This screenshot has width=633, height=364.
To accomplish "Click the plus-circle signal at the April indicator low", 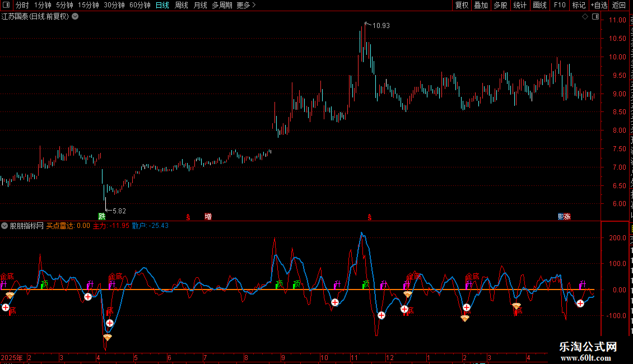I will point(110,323).
